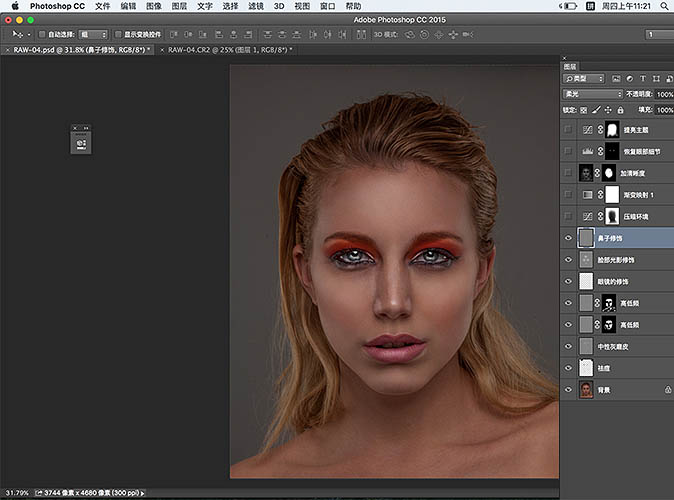Switch to the RAW-04.CR2 document tab
The width and height of the screenshot is (674, 500).
[229, 49]
